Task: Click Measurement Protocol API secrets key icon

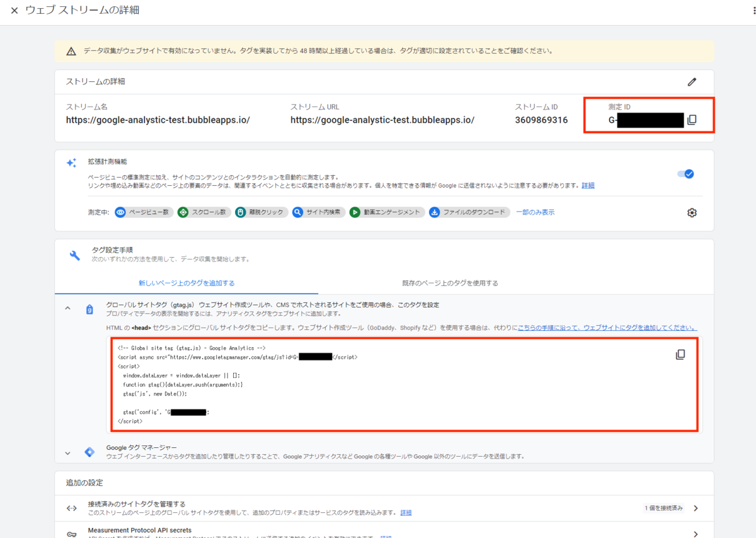Action: (72, 534)
